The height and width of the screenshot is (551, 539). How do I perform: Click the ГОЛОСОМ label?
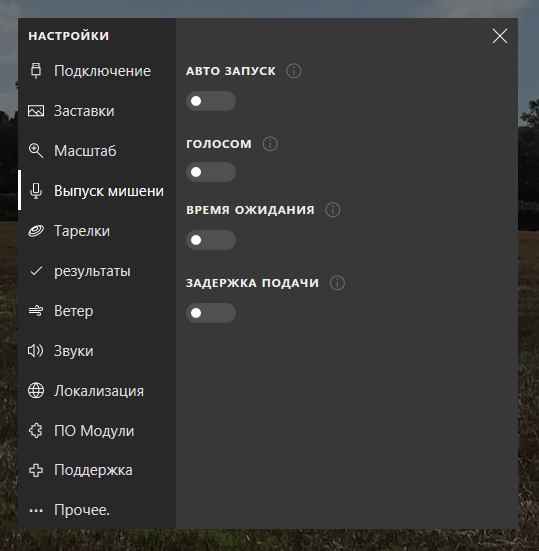(219, 144)
